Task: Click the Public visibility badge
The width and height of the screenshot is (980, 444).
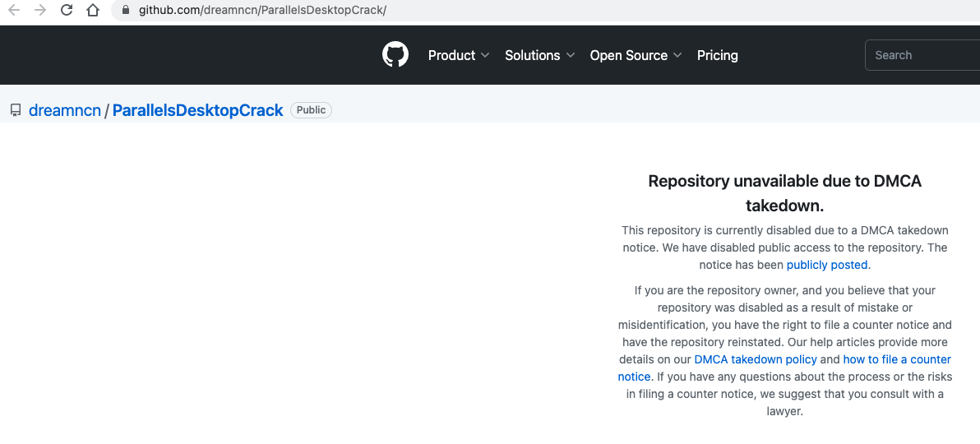Action: 311,110
